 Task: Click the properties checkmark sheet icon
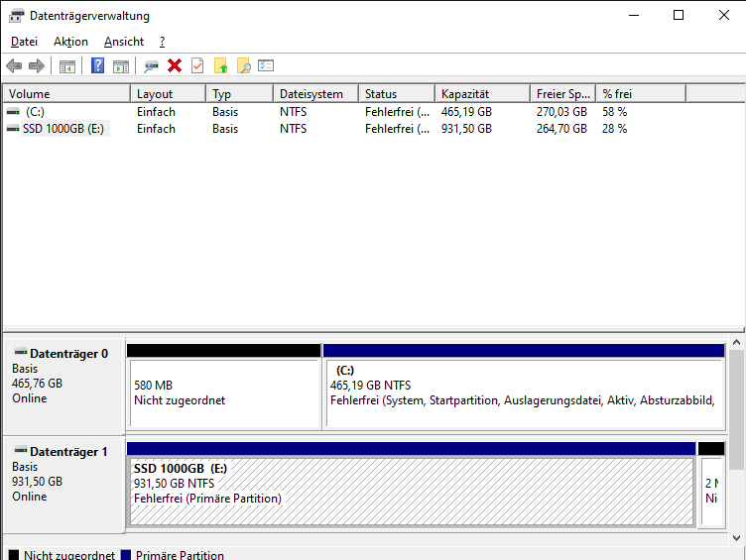pyautogui.click(x=197, y=65)
